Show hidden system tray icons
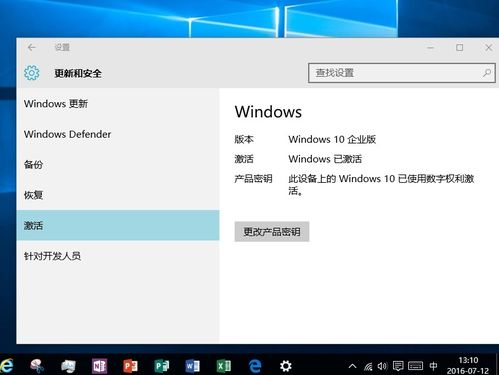This screenshot has height=375, width=499. point(352,366)
